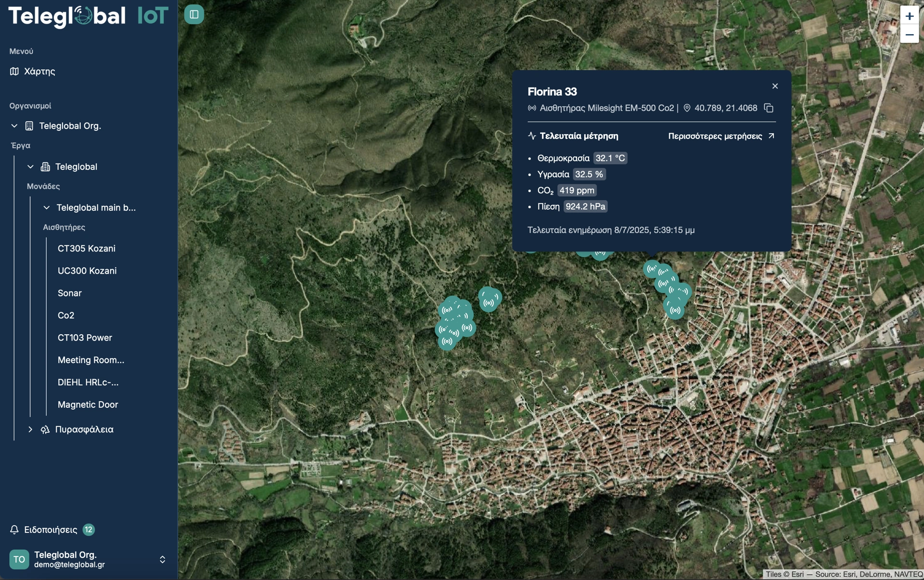Expand the Πυρασφάλεια project

point(30,429)
